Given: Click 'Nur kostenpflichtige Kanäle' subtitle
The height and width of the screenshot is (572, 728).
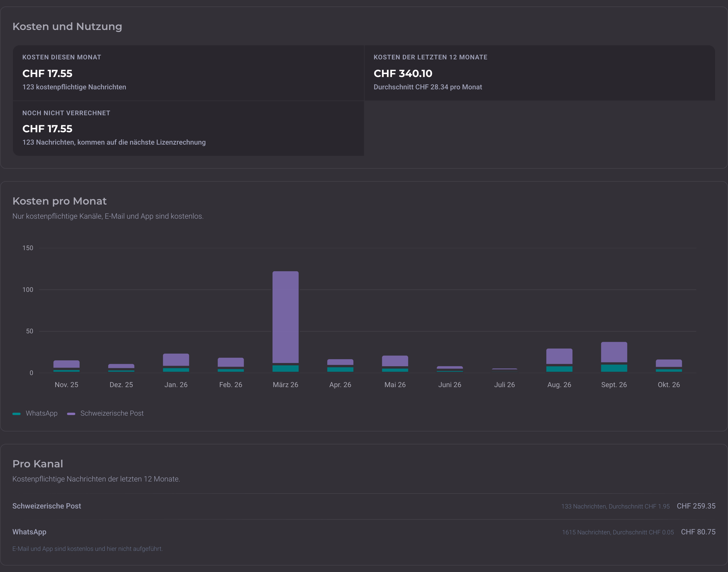Looking at the screenshot, I should [x=108, y=216].
